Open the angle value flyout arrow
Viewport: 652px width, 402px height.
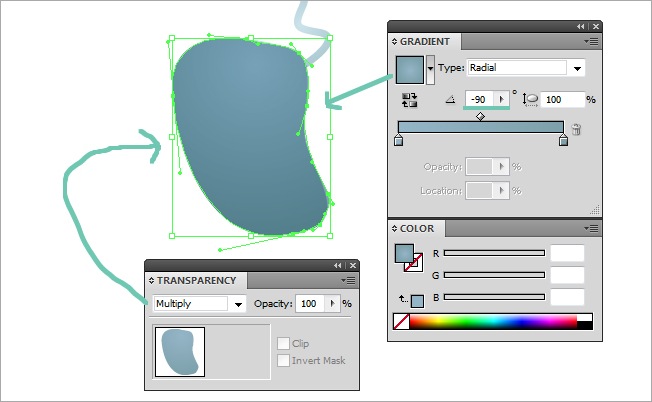coord(501,99)
